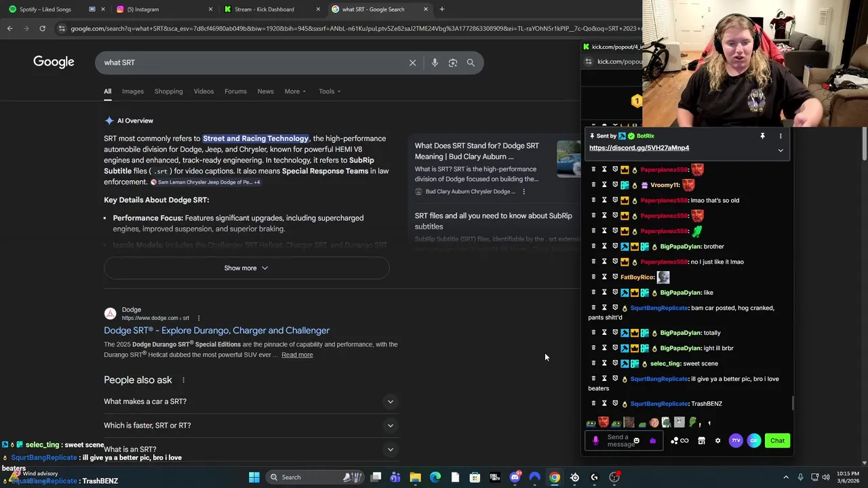Image resolution: width=868 pixels, height=488 pixels.
Task: Open Microsoft Edge from the taskbar
Action: pos(435,477)
